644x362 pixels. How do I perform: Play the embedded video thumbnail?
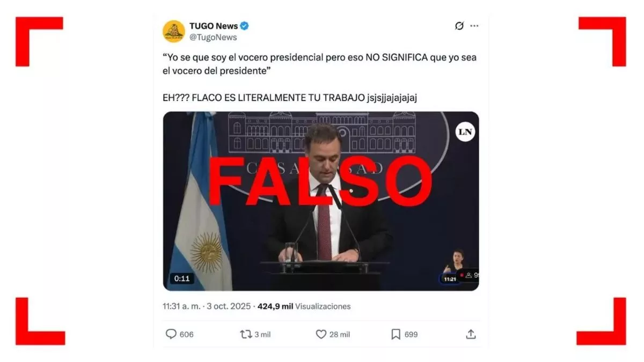point(321,201)
